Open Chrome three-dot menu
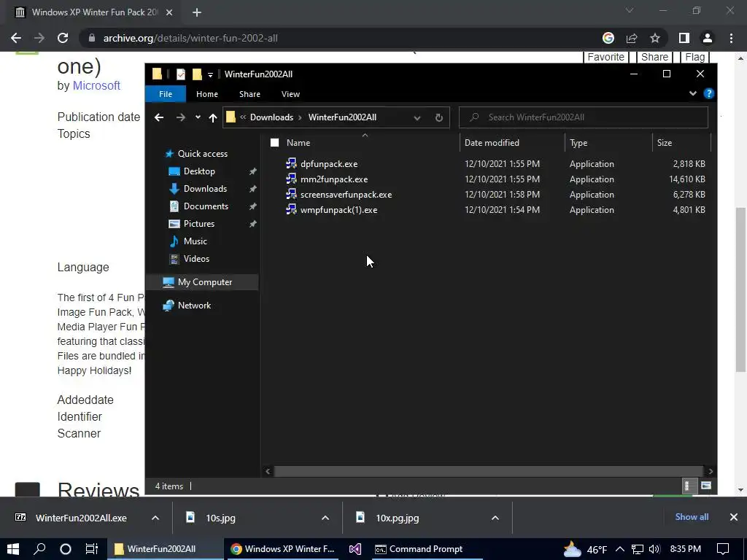The width and height of the screenshot is (747, 560). tap(731, 38)
